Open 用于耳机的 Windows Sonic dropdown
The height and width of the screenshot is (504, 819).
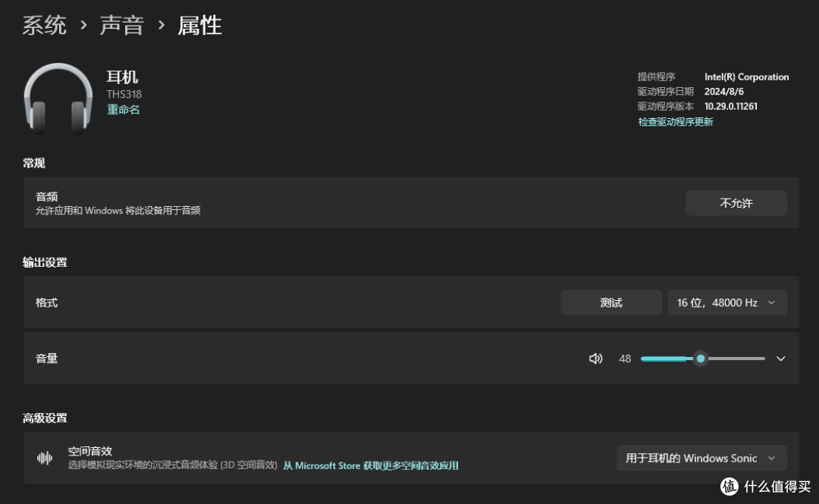[x=701, y=458]
